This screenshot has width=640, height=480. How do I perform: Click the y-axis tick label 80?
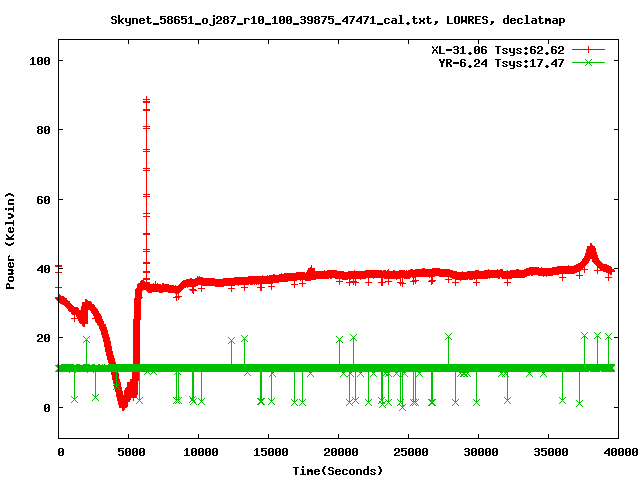click(43, 130)
